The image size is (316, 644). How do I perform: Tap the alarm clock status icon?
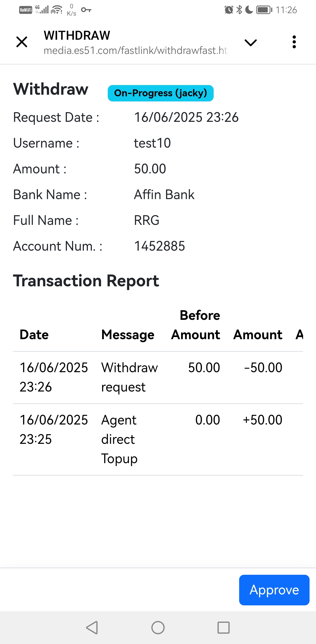tap(229, 10)
